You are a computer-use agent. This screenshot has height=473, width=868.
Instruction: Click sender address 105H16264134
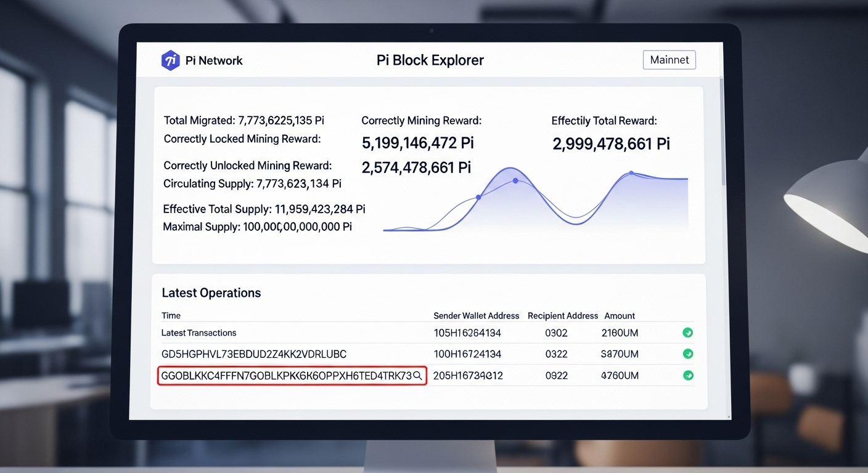point(467,333)
